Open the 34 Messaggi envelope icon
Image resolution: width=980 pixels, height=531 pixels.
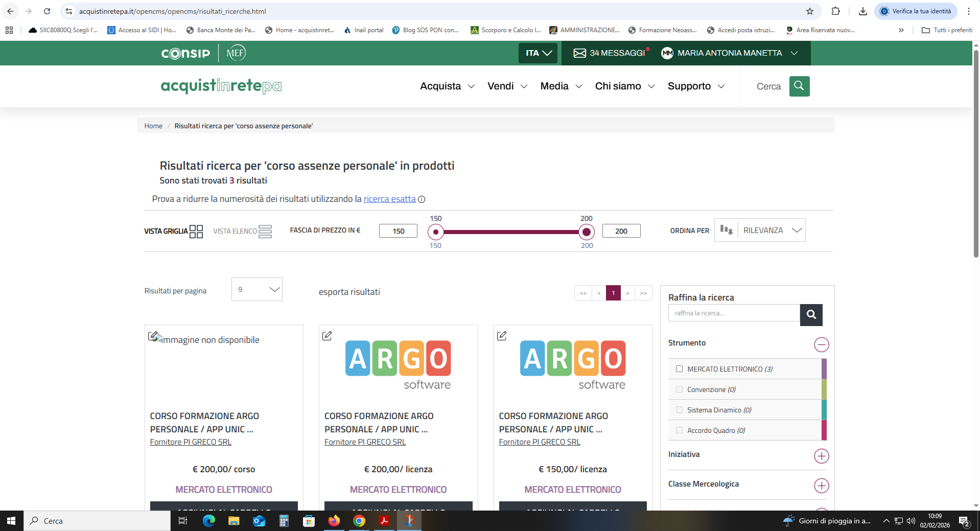click(x=579, y=53)
